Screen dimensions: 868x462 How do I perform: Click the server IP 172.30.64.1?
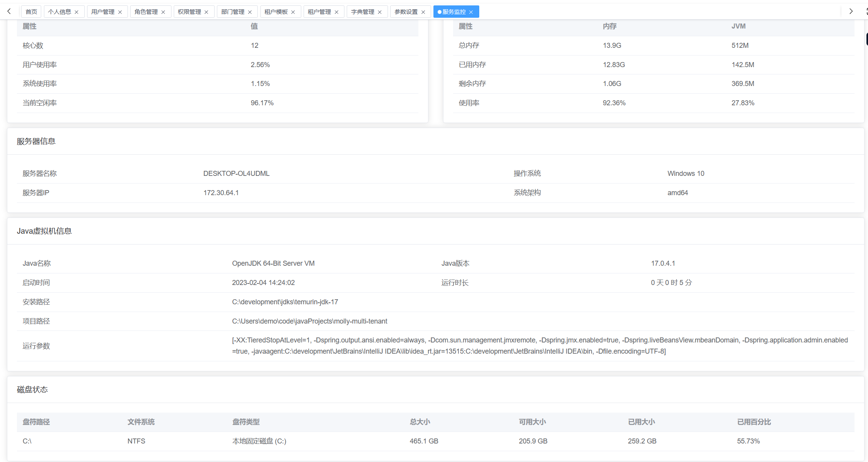point(221,193)
